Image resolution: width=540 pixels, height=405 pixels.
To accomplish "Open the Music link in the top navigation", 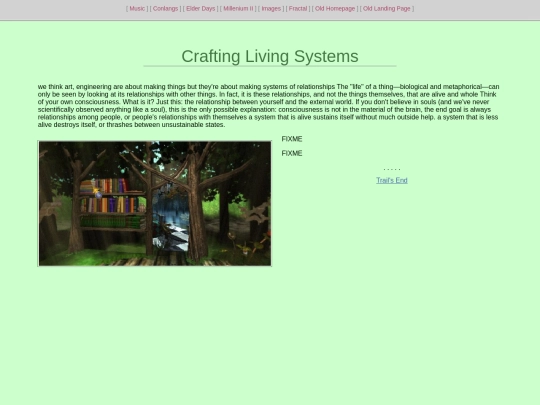I will pyautogui.click(x=137, y=9).
